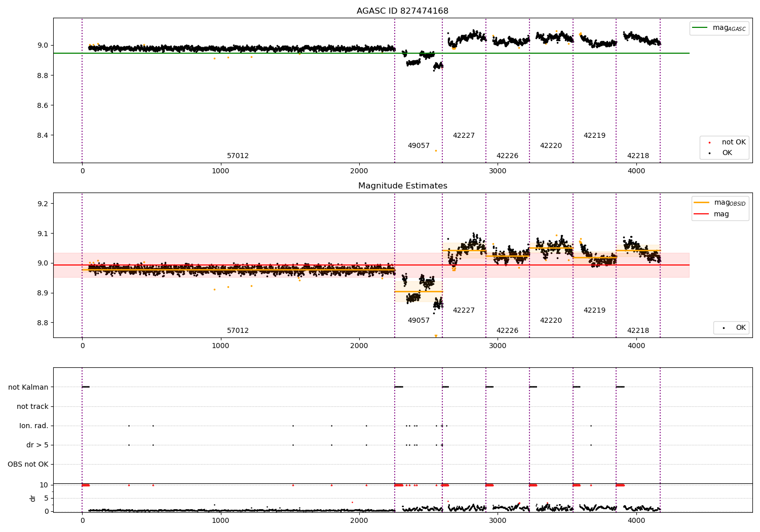Screen dimensions: 760x532
Task: Click x-tick 1000 under the bottom plot
Action: [220, 520]
